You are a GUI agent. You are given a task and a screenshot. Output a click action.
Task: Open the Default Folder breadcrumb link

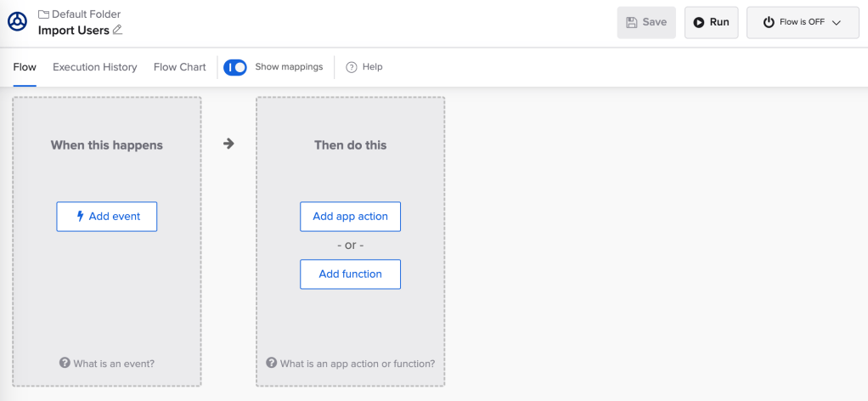click(x=86, y=14)
